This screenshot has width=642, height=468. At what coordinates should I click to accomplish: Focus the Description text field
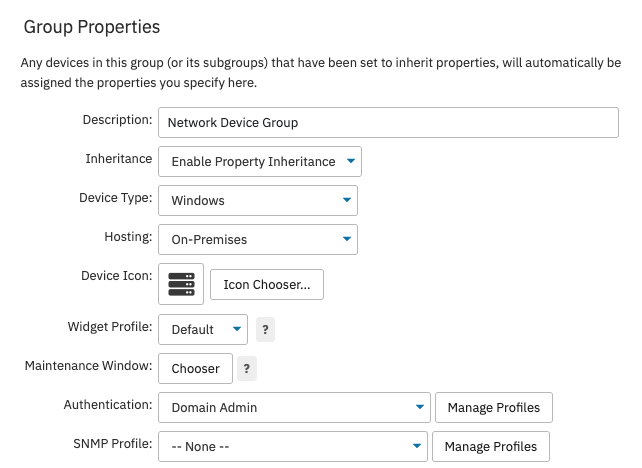(389, 123)
